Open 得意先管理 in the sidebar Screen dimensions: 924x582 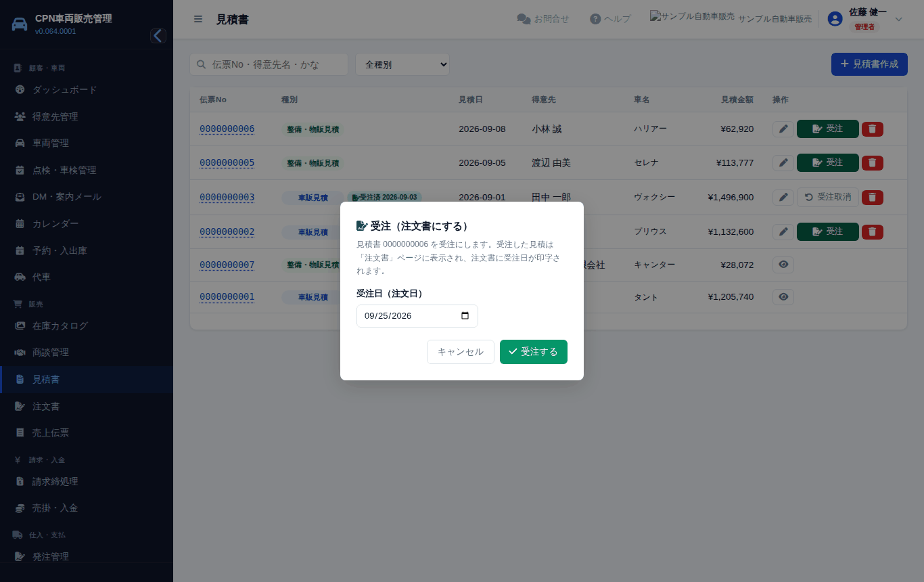(87, 116)
